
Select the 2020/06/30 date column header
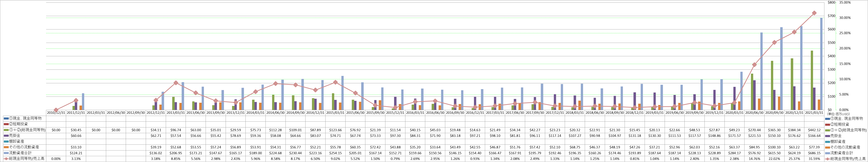[x=754, y=113]
